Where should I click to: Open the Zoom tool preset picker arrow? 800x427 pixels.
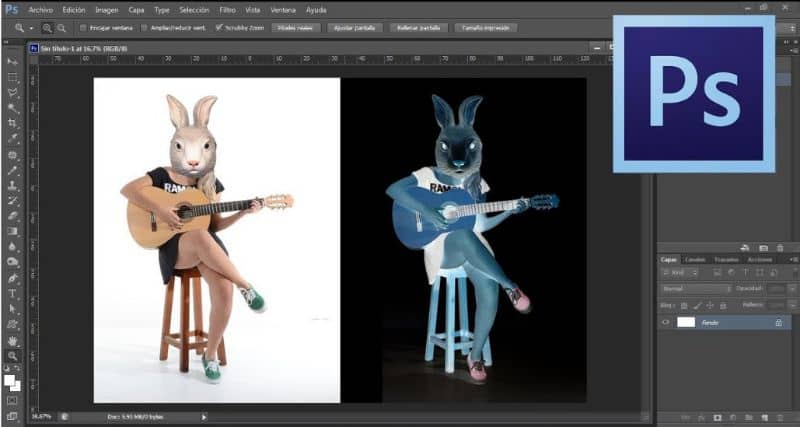tap(30, 28)
